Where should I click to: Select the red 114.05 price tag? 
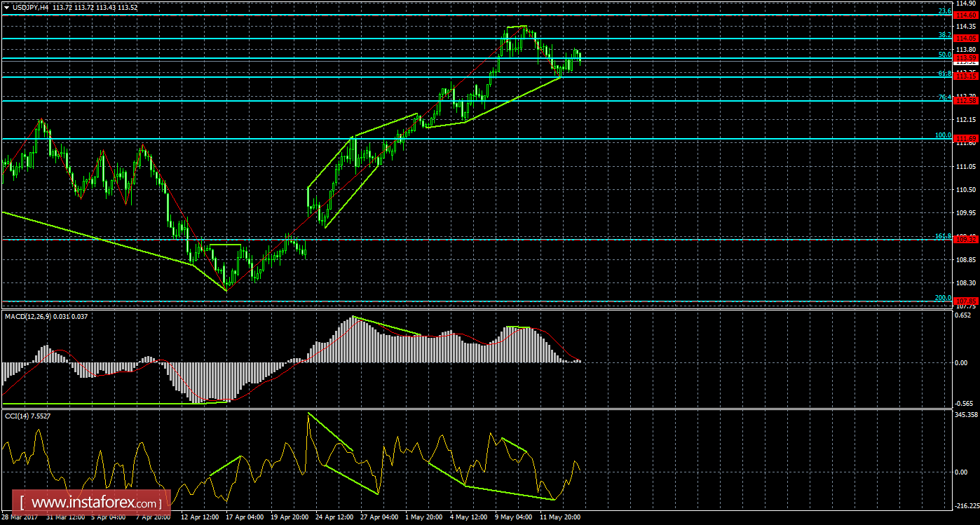tap(967, 38)
